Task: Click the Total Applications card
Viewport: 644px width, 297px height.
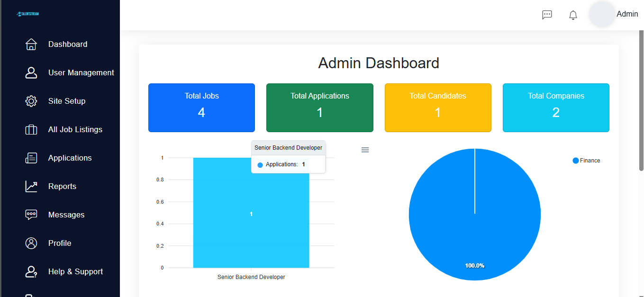Action: (319, 108)
